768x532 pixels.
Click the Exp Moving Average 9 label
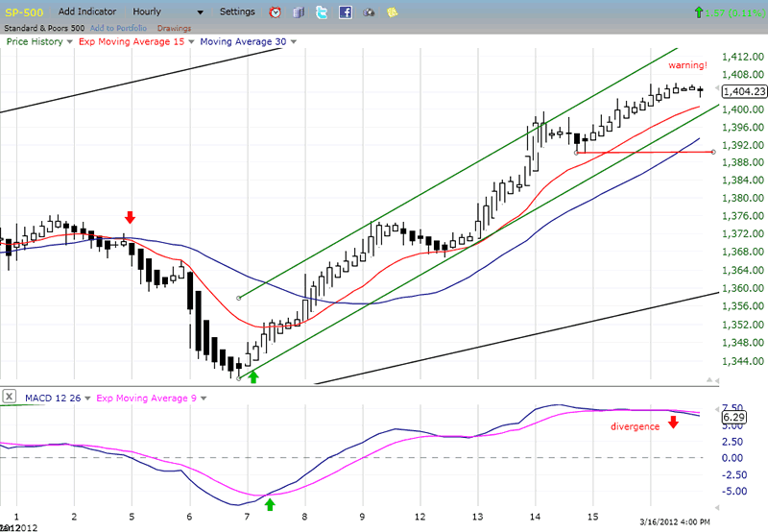(146, 398)
